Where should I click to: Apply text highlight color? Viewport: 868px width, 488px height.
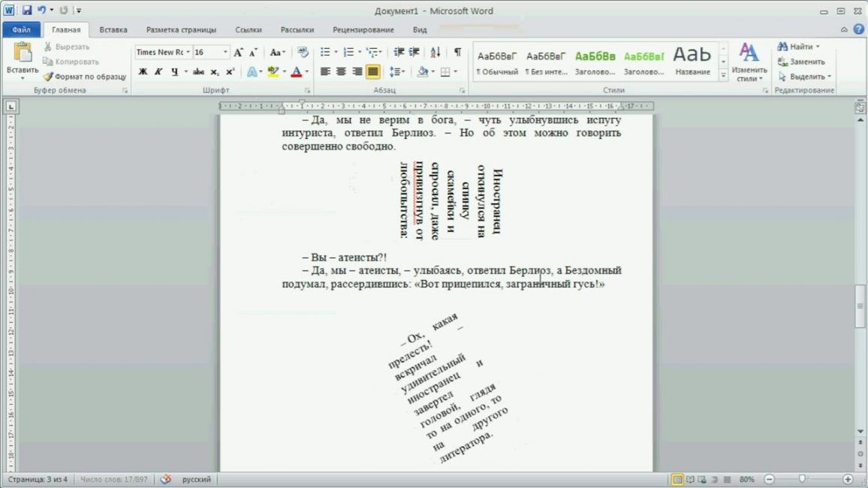point(273,71)
